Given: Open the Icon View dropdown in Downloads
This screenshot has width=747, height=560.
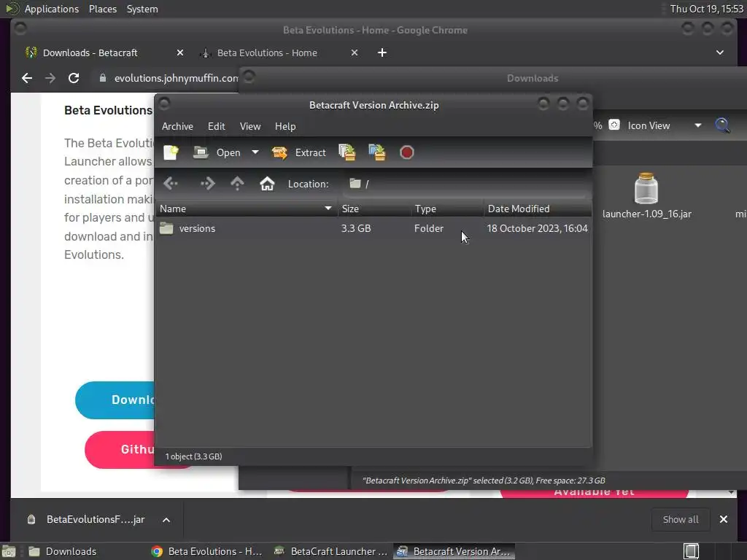Looking at the screenshot, I should [x=664, y=125].
